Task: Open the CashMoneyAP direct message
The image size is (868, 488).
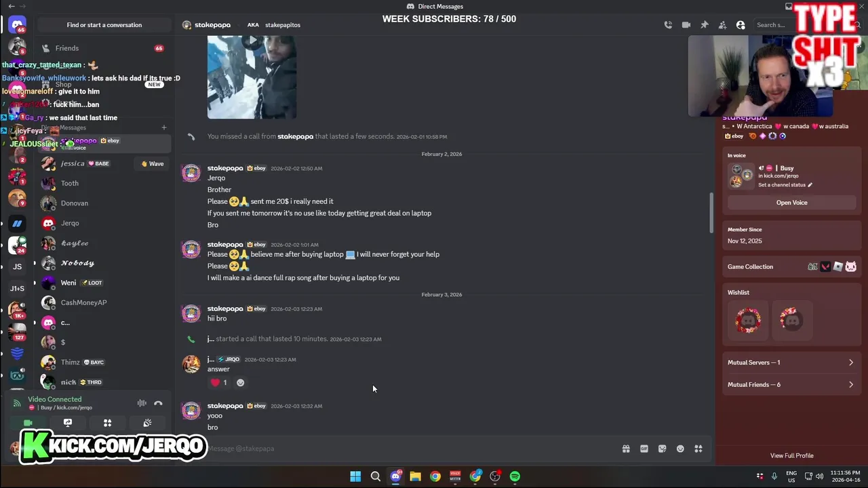Action: coord(103,302)
